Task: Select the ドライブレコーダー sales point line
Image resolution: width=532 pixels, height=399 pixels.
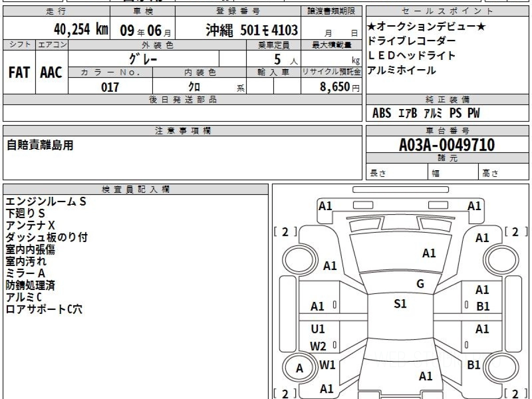Action: tap(412, 41)
